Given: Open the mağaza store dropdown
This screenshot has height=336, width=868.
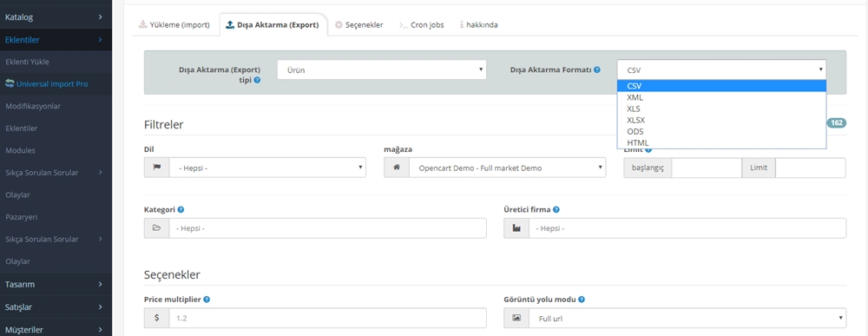Looking at the screenshot, I should [507, 168].
